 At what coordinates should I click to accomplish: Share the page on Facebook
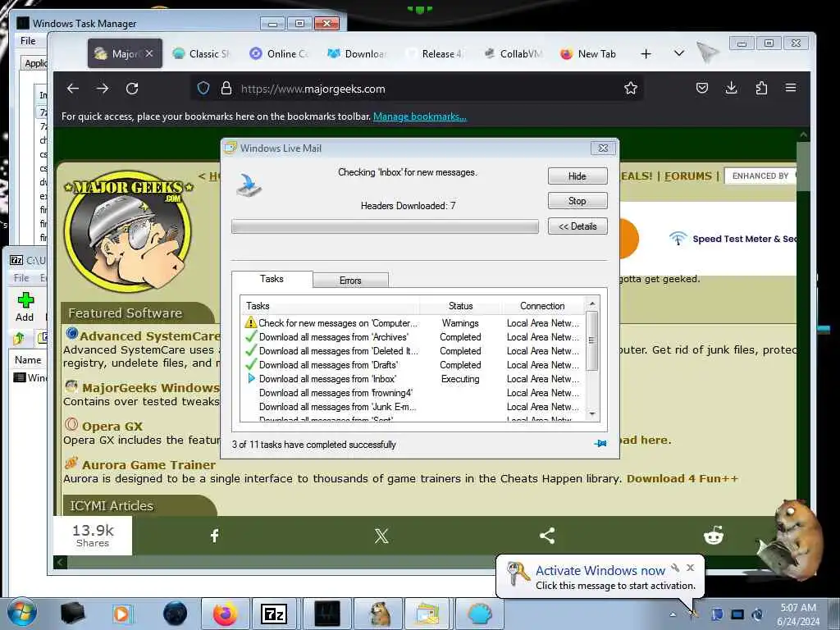(x=214, y=536)
